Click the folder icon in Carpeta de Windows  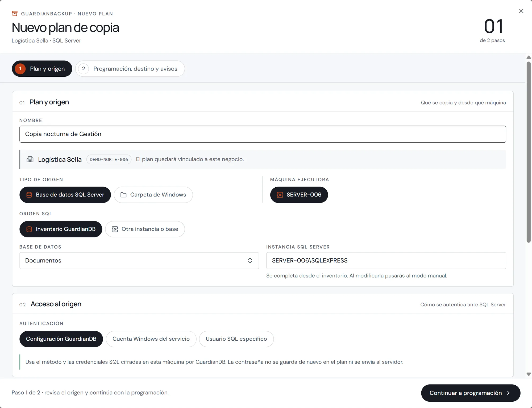[x=123, y=195]
